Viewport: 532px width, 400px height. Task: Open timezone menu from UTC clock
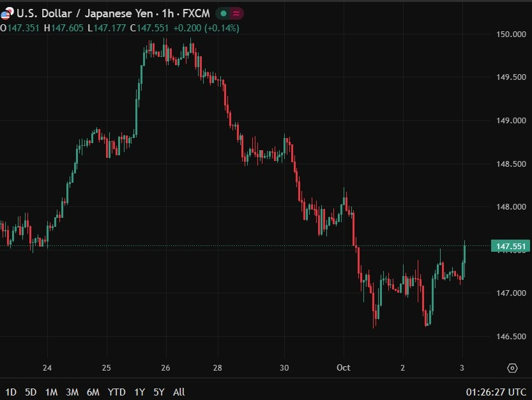(x=496, y=392)
